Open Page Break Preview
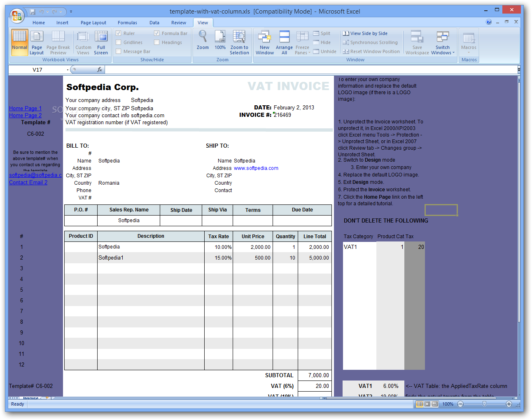Screen dimensions: 532x420 pos(58,42)
